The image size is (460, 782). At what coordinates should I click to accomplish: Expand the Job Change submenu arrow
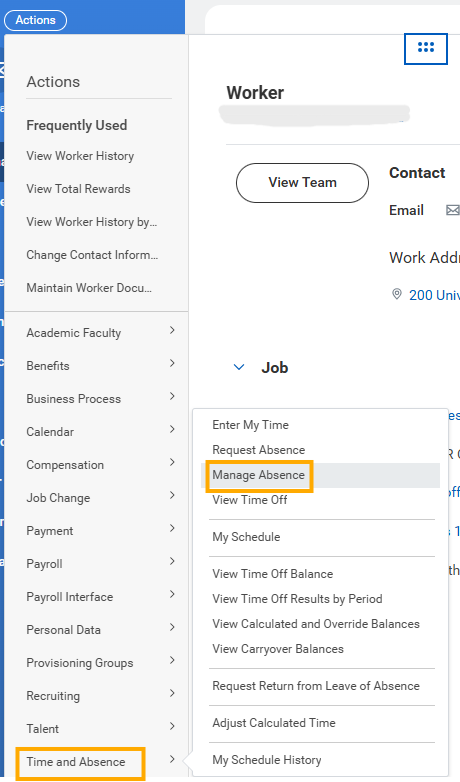(172, 495)
